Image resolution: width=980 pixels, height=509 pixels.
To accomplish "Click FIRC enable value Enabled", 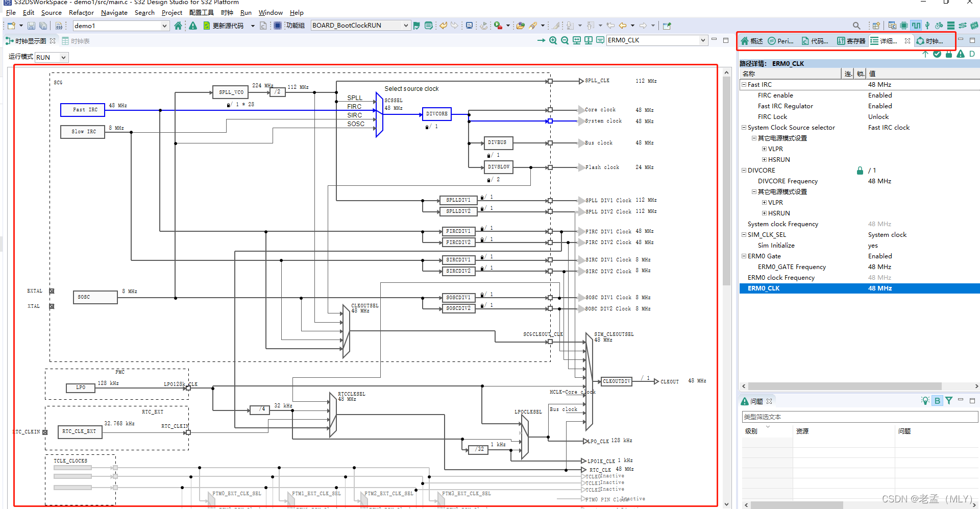I will click(x=880, y=95).
